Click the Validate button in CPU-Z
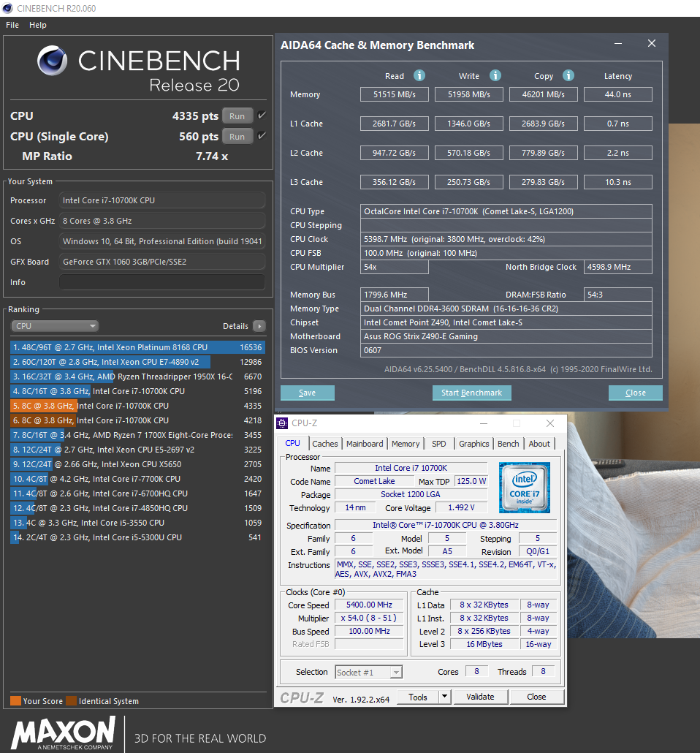 pyautogui.click(x=480, y=696)
